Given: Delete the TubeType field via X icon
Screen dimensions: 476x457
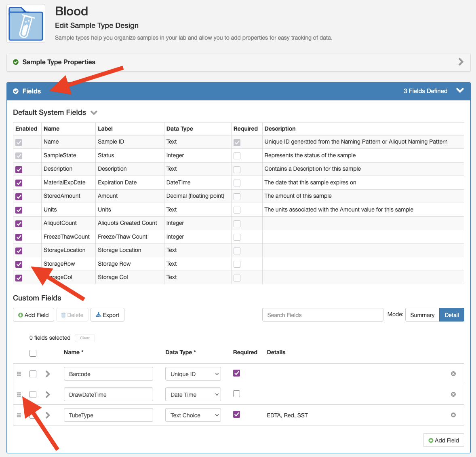Looking at the screenshot, I should click(453, 415).
